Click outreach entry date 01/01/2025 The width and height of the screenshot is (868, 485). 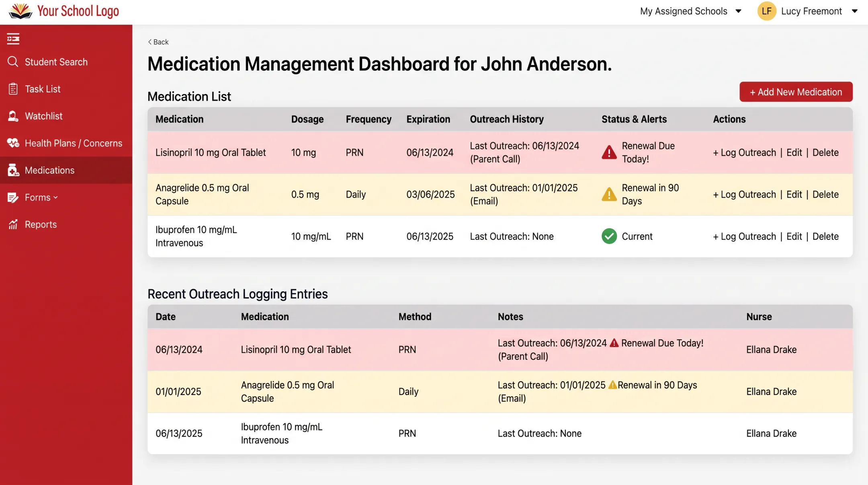click(178, 391)
